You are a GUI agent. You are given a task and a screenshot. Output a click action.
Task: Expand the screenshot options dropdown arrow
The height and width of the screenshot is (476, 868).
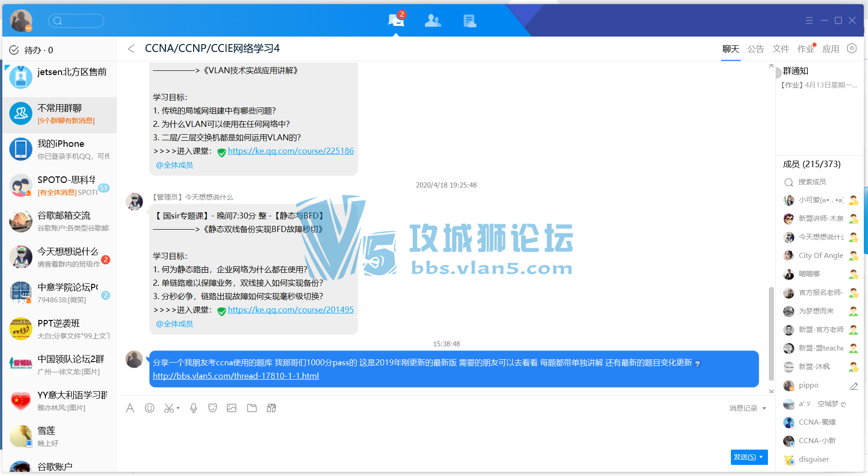178,408
